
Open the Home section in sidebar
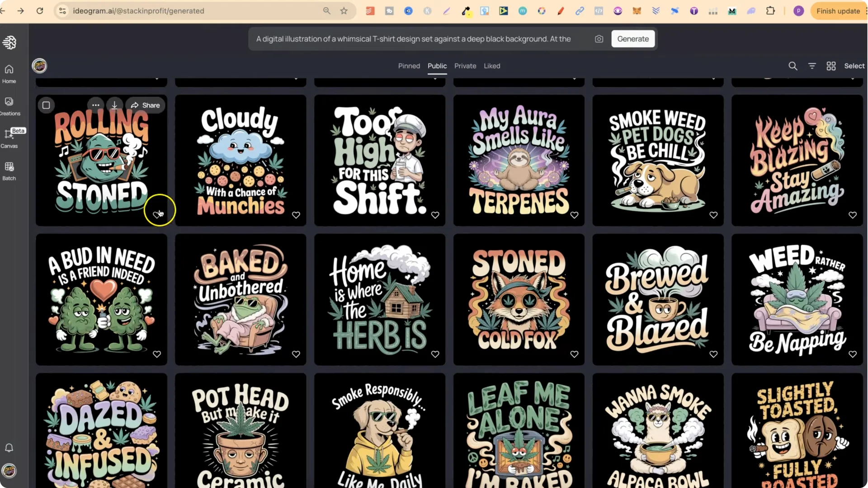[x=9, y=73]
